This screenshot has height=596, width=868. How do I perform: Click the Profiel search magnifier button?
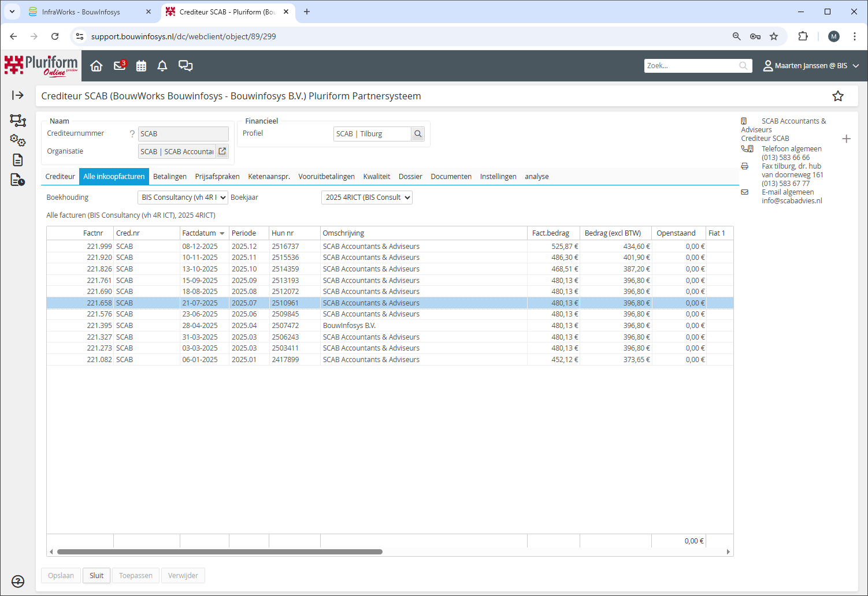click(x=418, y=134)
